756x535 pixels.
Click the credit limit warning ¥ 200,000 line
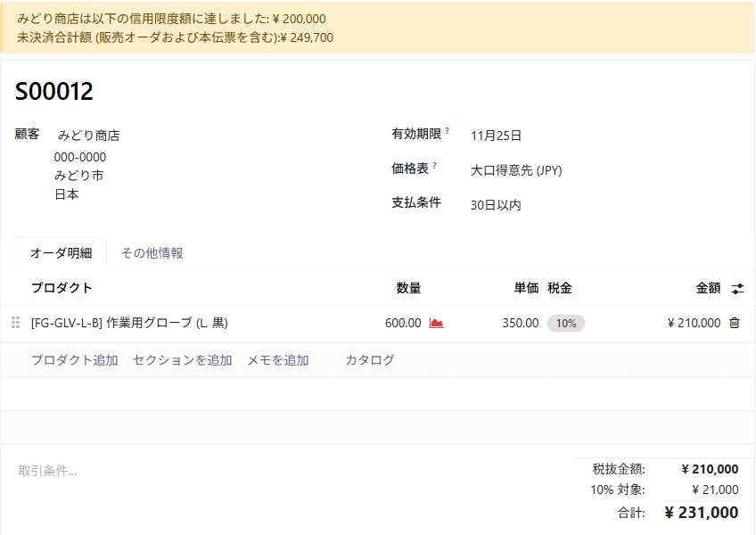172,19
